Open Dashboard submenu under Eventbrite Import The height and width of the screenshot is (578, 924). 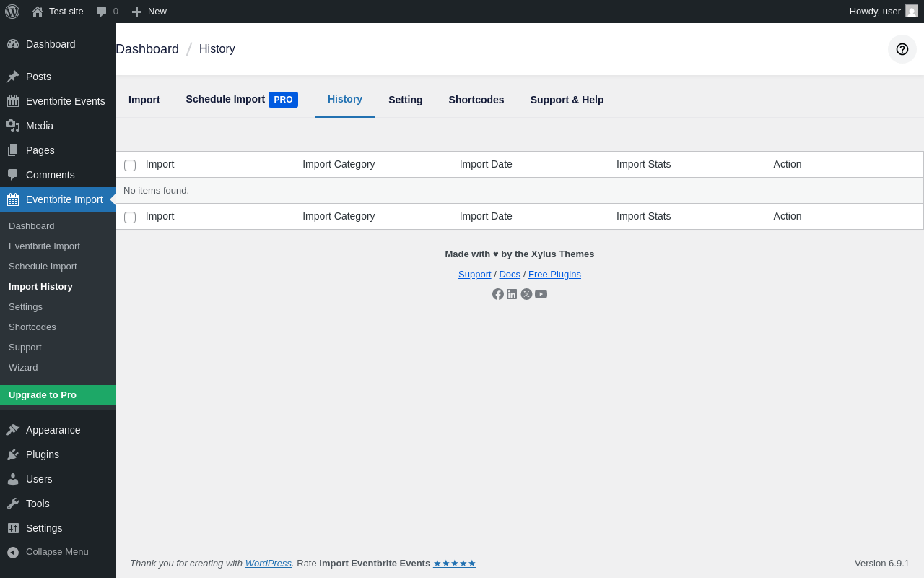[x=58, y=225]
